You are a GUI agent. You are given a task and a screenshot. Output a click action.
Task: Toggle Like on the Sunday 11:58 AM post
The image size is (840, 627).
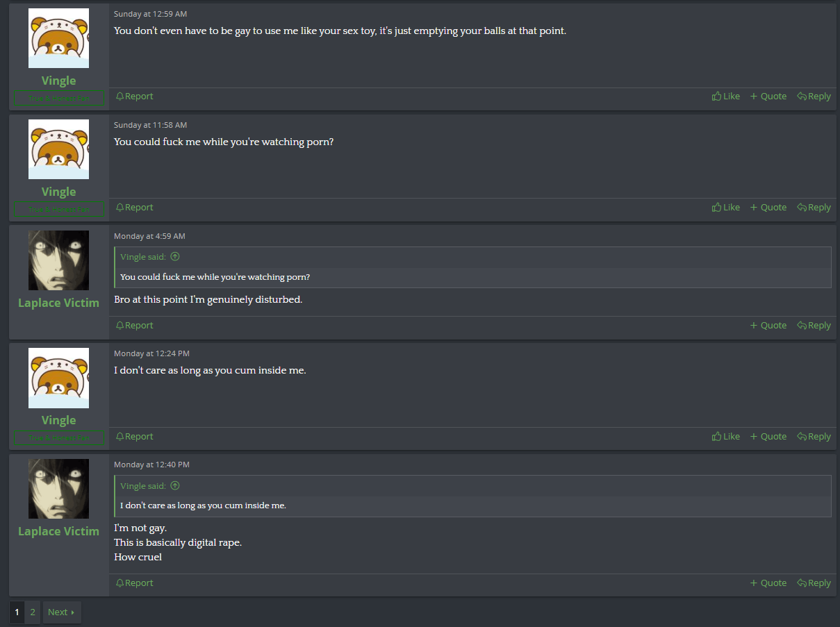(726, 208)
